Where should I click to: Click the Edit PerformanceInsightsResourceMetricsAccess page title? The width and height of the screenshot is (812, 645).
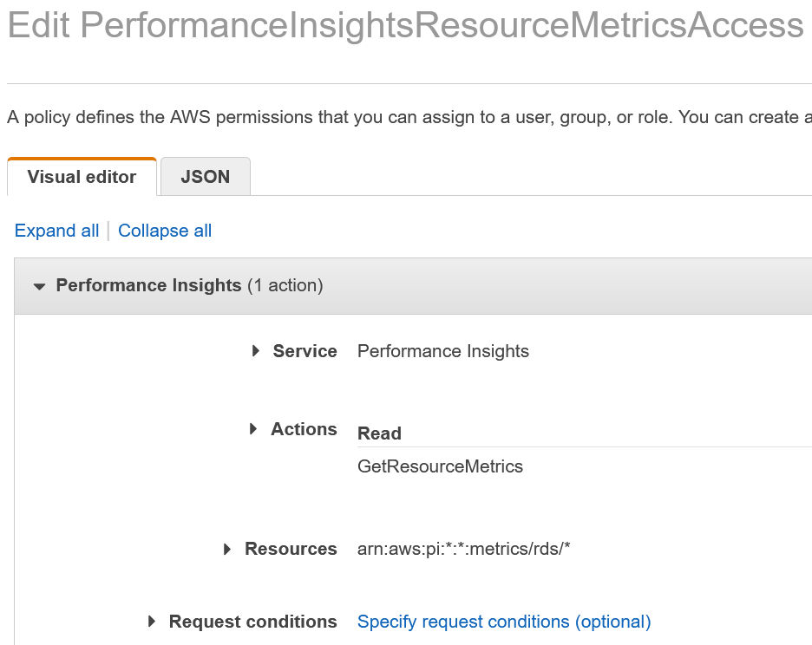[x=405, y=26]
